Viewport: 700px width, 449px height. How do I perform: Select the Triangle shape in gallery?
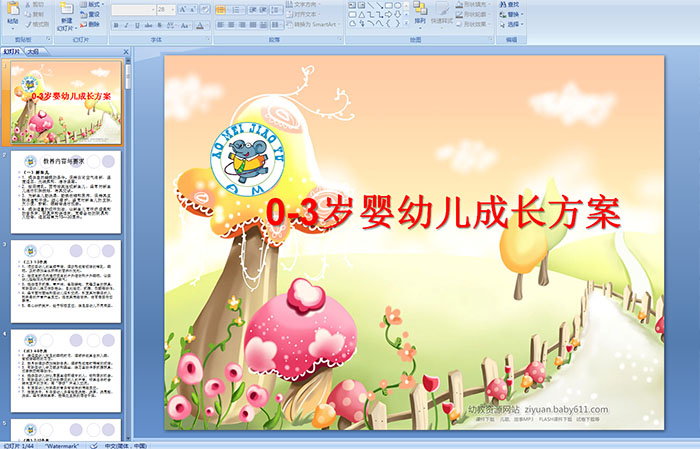point(362,15)
